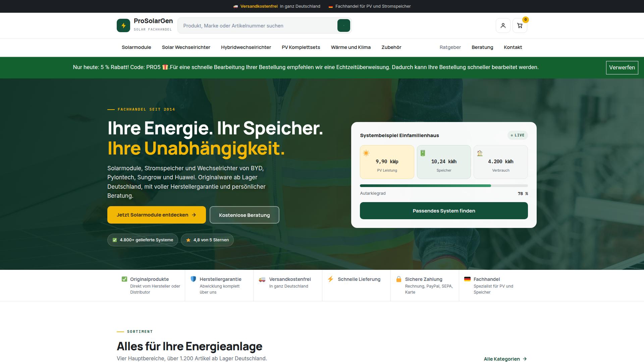Click the FACHHANDEL SEIT 2014 label

click(x=146, y=109)
